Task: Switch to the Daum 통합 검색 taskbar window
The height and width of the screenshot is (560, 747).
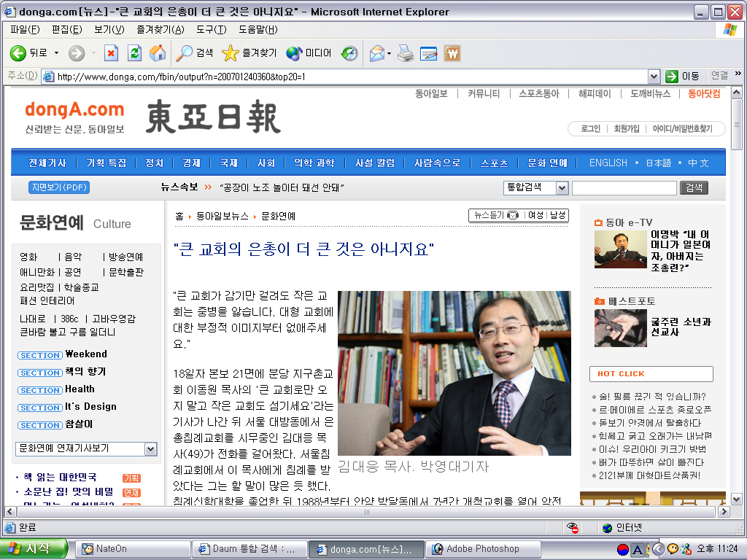Action: pyautogui.click(x=249, y=549)
